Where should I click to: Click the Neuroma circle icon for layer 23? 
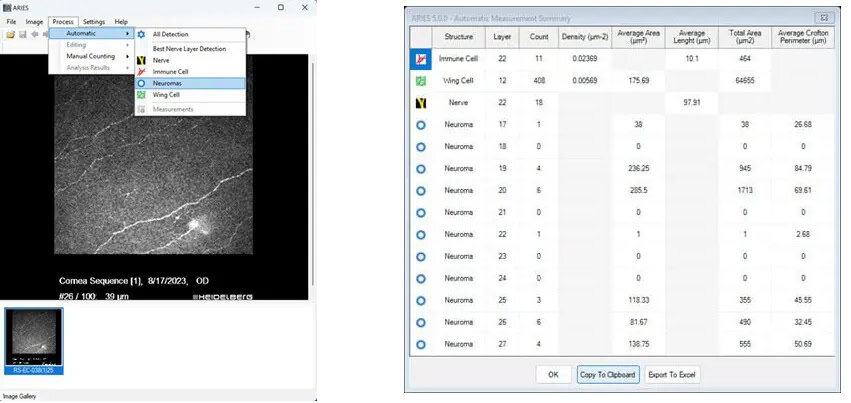[421, 256]
